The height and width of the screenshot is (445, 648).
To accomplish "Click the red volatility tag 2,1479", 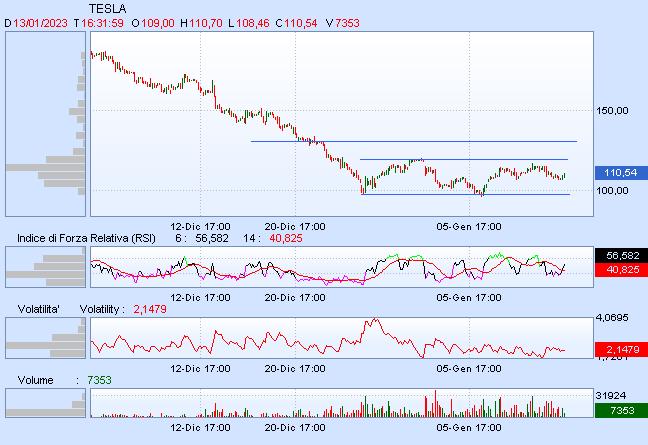I will (621, 350).
